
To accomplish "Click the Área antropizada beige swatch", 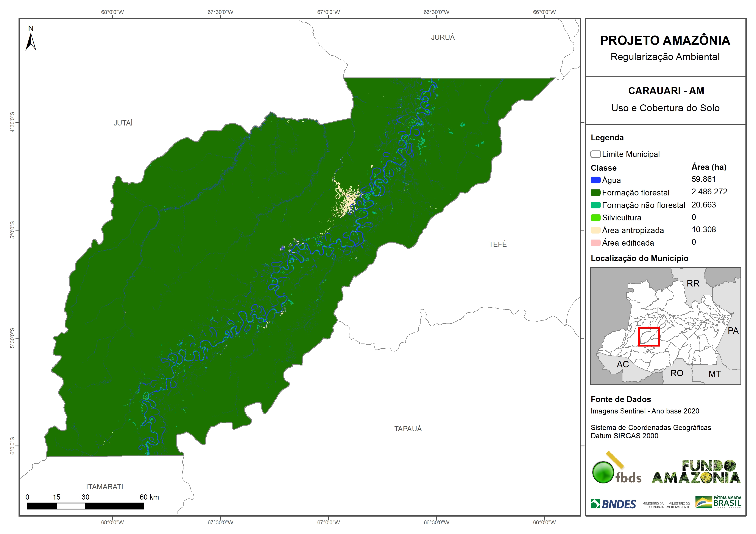I will tap(595, 230).
